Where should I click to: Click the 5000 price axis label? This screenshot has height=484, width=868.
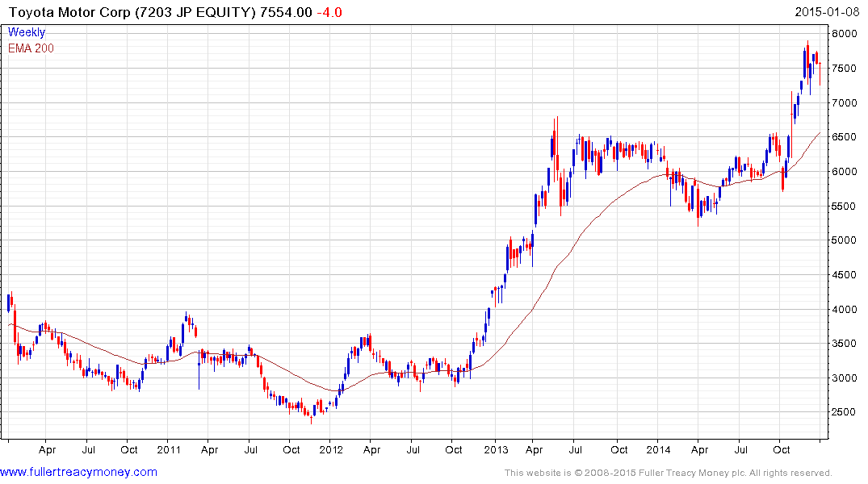(x=845, y=240)
